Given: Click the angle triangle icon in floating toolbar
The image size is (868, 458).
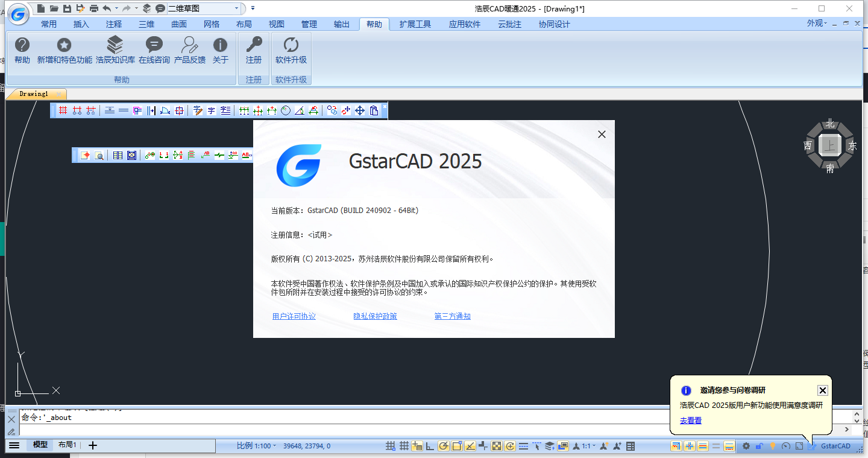Looking at the screenshot, I should [300, 110].
